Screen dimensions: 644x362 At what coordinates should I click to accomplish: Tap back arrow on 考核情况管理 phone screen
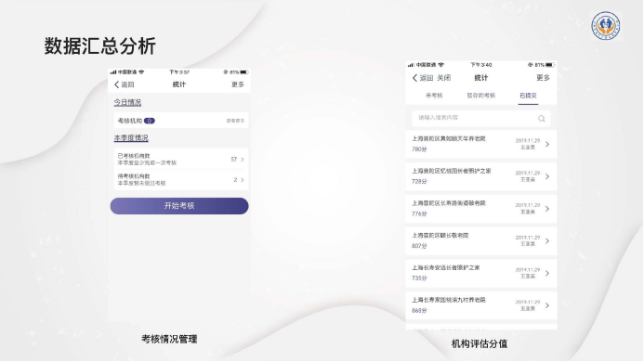coord(117,84)
